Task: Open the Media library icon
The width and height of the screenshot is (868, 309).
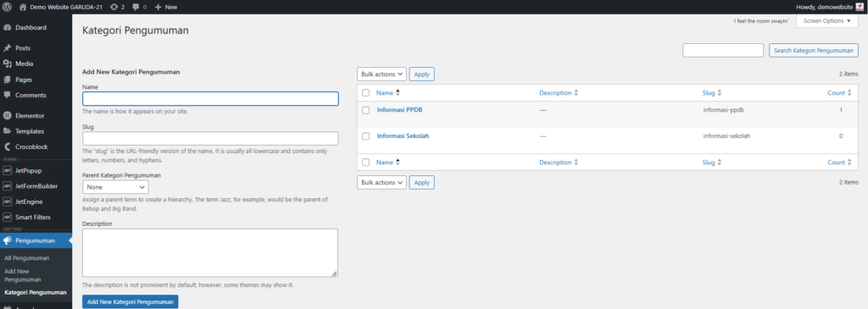Action: [7, 63]
